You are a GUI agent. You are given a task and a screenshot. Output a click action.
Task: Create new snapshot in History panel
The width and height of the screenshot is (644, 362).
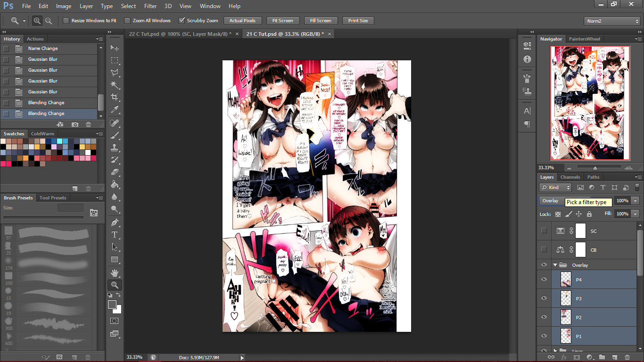coord(75,124)
